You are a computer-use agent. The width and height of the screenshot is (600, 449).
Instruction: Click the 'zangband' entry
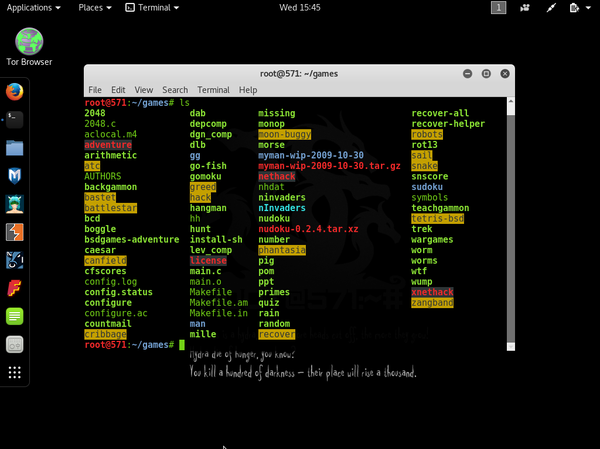coord(432,303)
